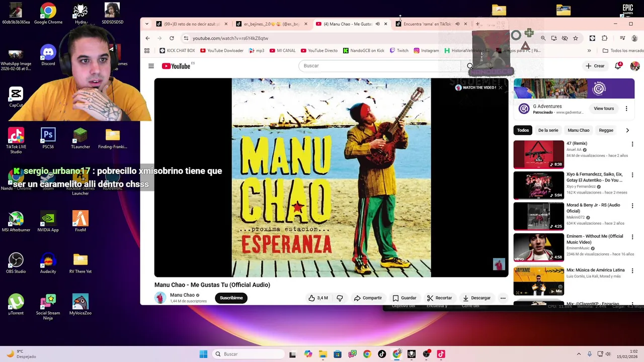Like the Manu Chao video (3,4 M)
Viewport: 644px width, 362px height.
318,298
